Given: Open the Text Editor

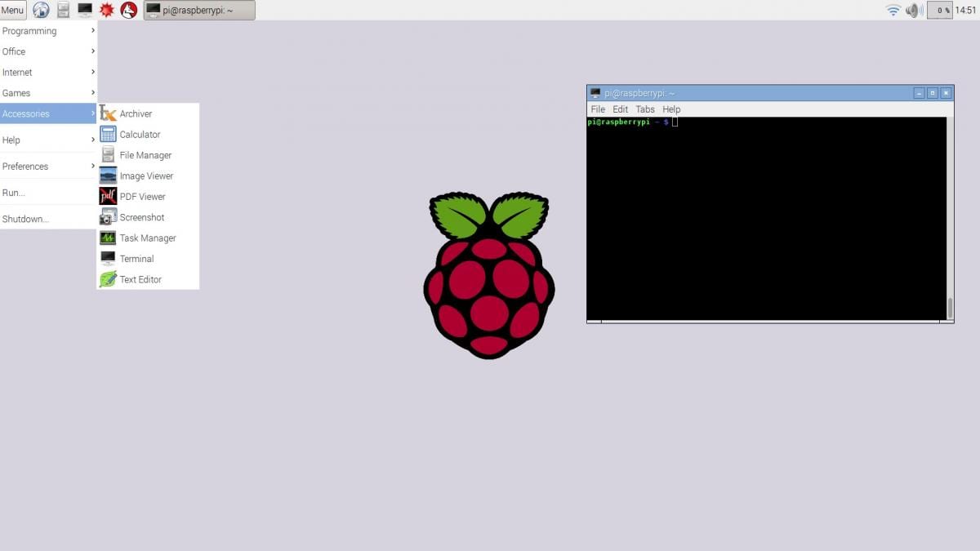Looking at the screenshot, I should (x=141, y=279).
